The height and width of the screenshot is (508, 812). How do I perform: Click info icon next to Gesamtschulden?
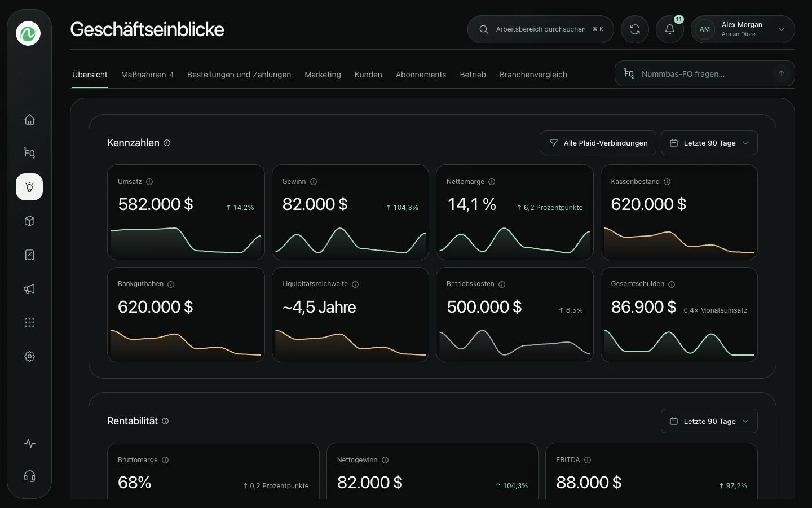(x=672, y=284)
